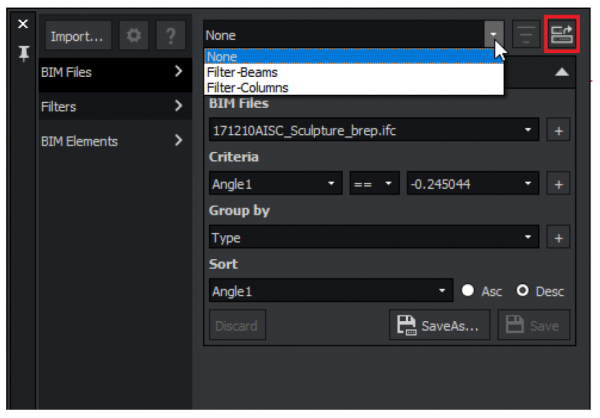Open the BIM Elements section in sidebar
600x418 pixels.
pos(112,141)
